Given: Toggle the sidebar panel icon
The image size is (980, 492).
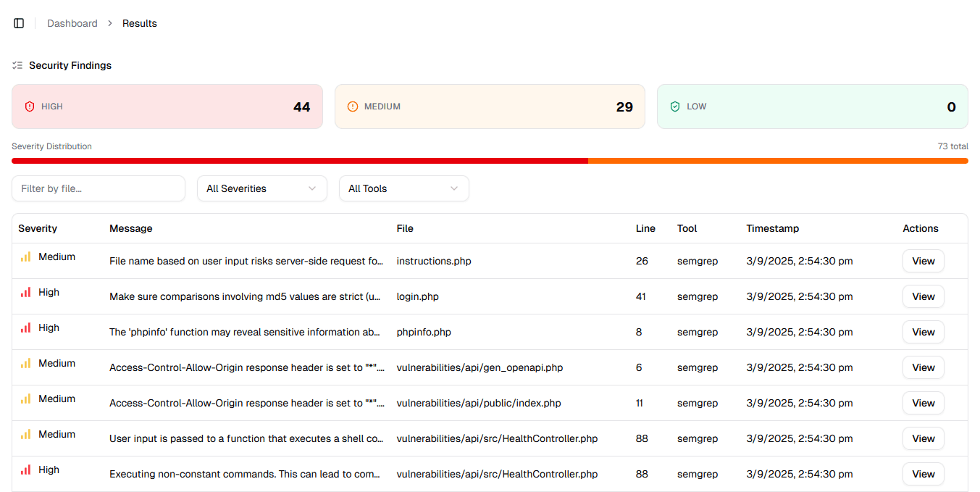Looking at the screenshot, I should [18, 22].
